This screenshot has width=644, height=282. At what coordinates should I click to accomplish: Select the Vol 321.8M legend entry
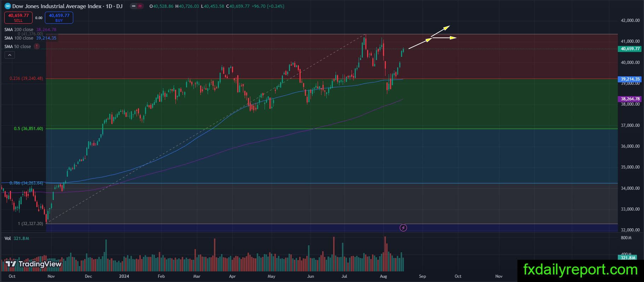pos(17,239)
